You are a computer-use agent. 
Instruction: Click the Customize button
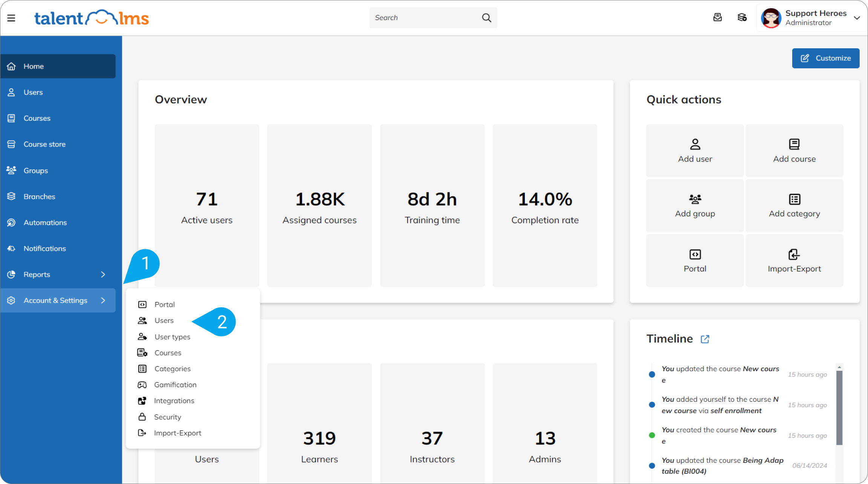tap(826, 58)
